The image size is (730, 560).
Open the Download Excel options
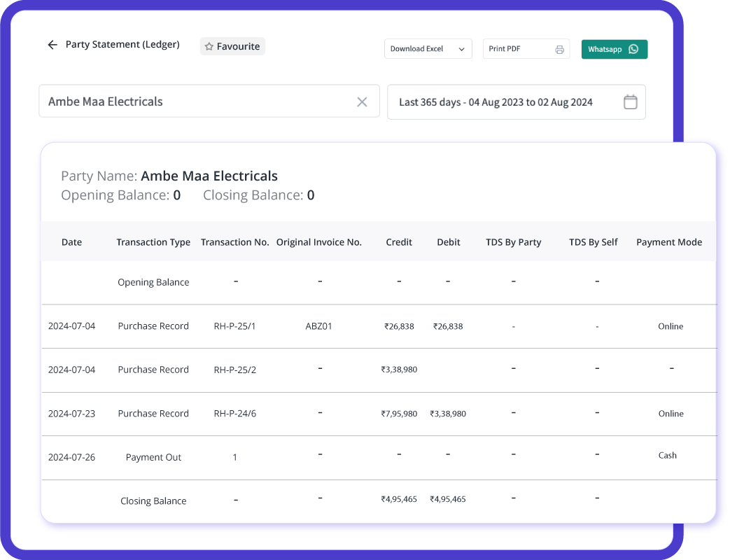point(428,49)
